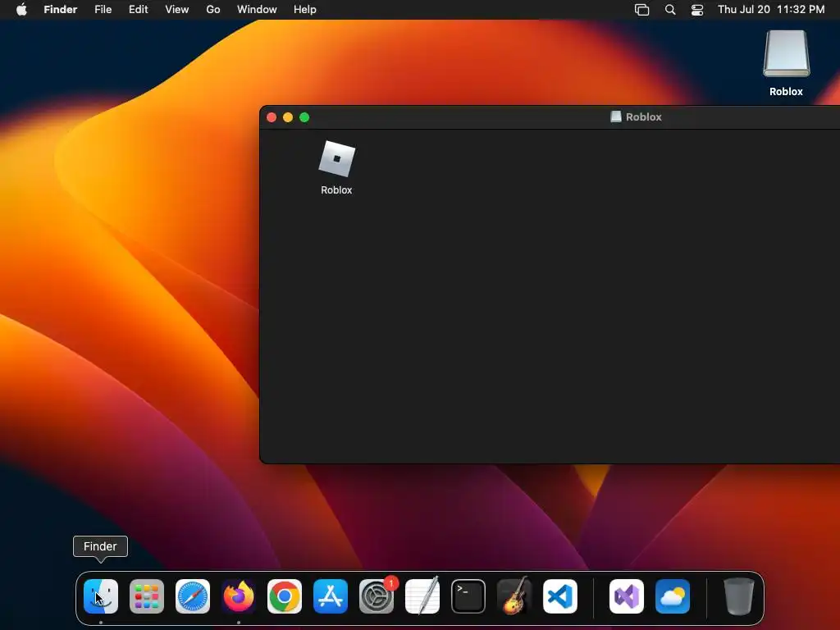
Task: Open the View menu
Action: [177, 10]
